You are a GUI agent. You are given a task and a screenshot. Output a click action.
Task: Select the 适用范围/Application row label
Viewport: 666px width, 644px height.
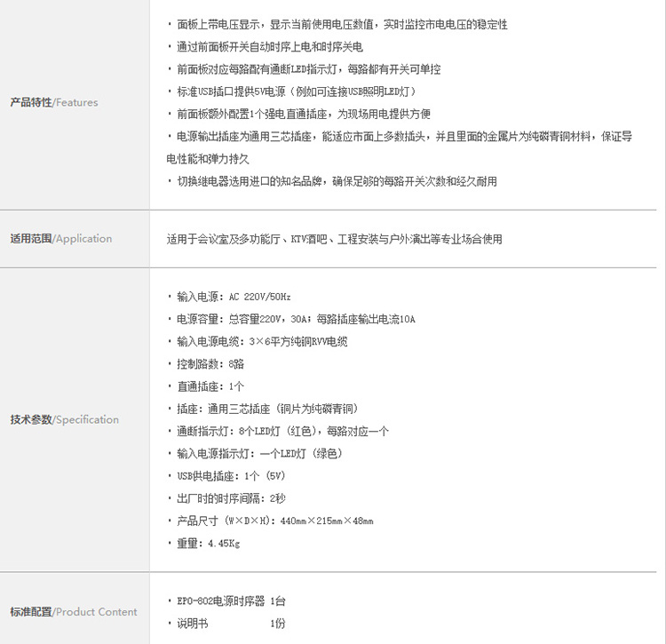(60, 239)
